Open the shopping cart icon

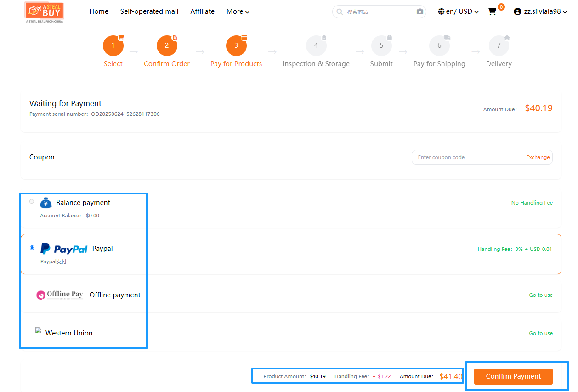point(492,11)
